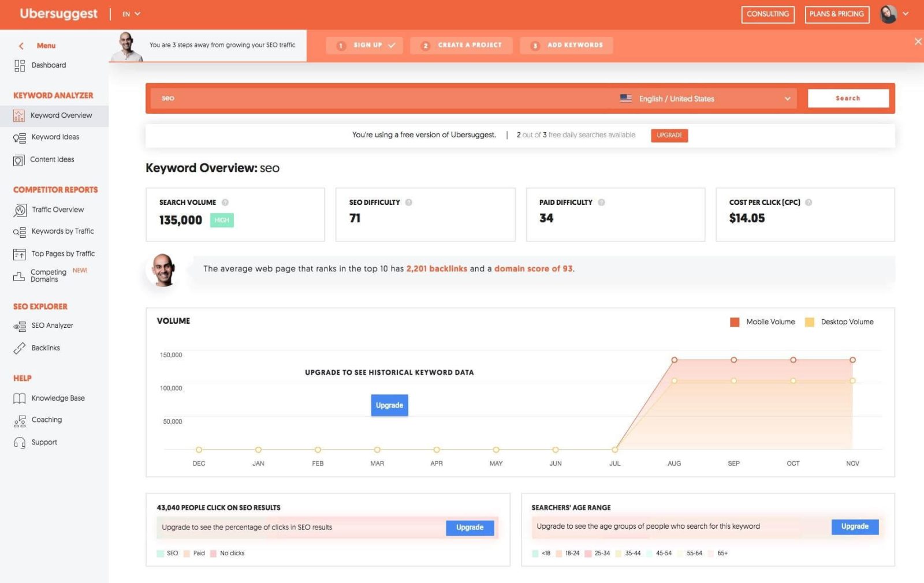
Task: Select Top Pages by Traffic menu item
Action: pyautogui.click(x=63, y=254)
